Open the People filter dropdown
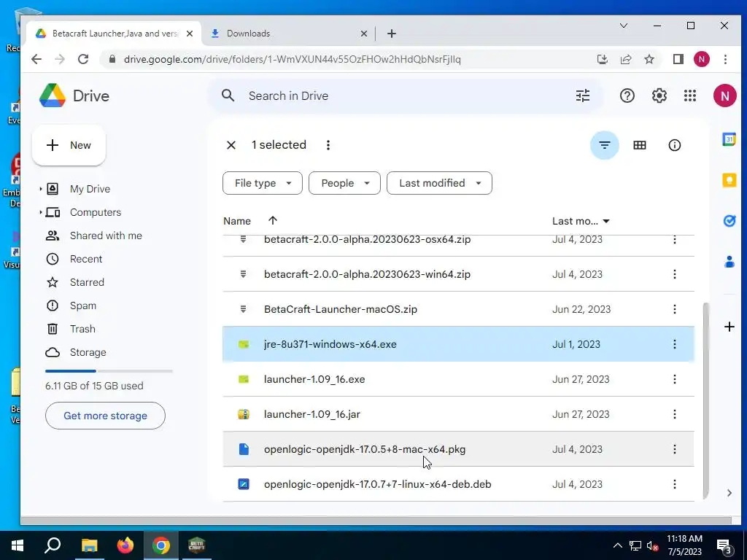 pyautogui.click(x=344, y=183)
